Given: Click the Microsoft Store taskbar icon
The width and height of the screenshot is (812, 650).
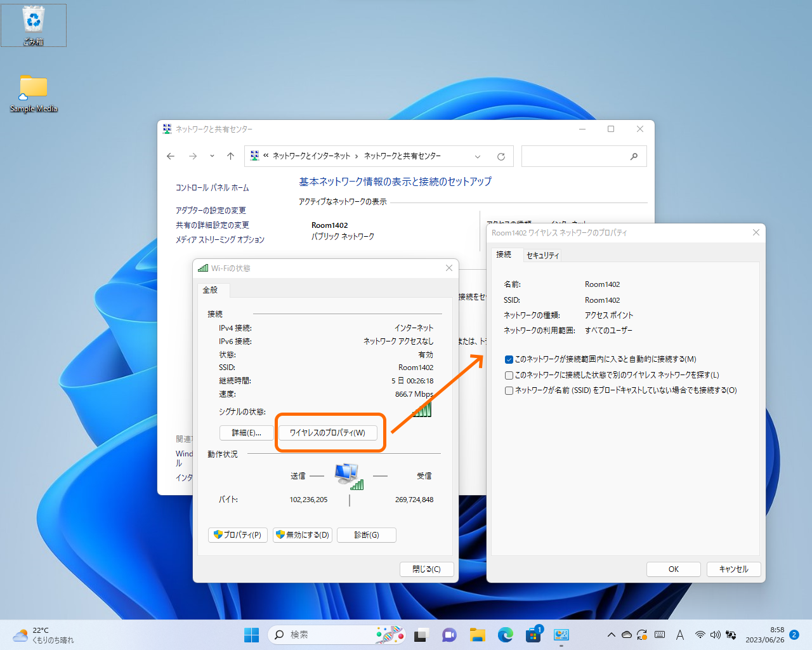Looking at the screenshot, I should [534, 634].
